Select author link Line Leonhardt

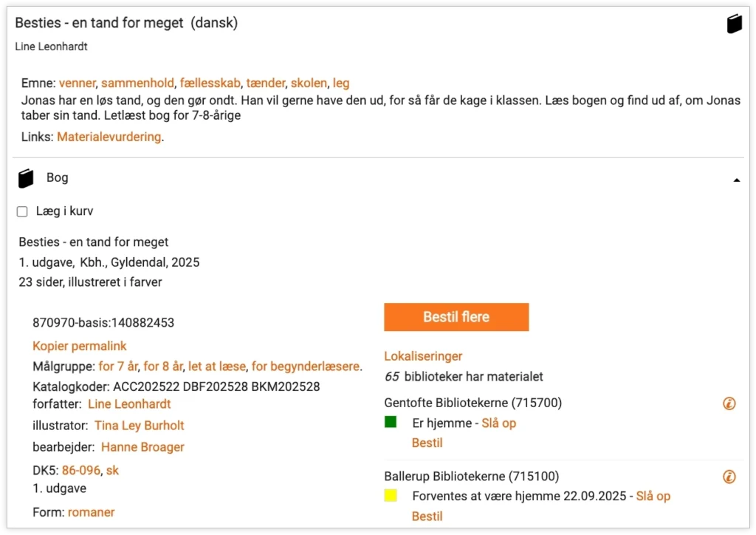click(x=129, y=403)
